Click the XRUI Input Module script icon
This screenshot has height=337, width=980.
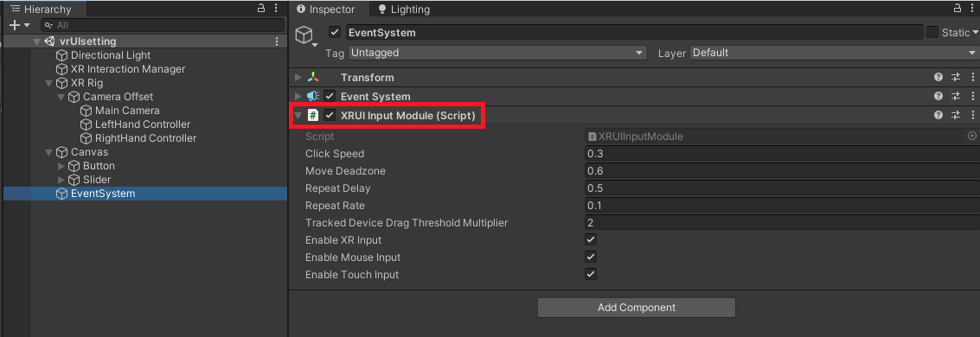pos(313,116)
